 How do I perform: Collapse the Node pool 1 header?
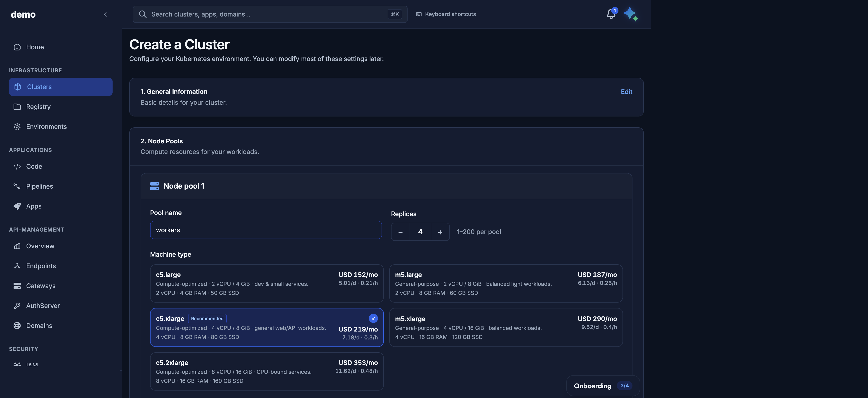tap(386, 186)
